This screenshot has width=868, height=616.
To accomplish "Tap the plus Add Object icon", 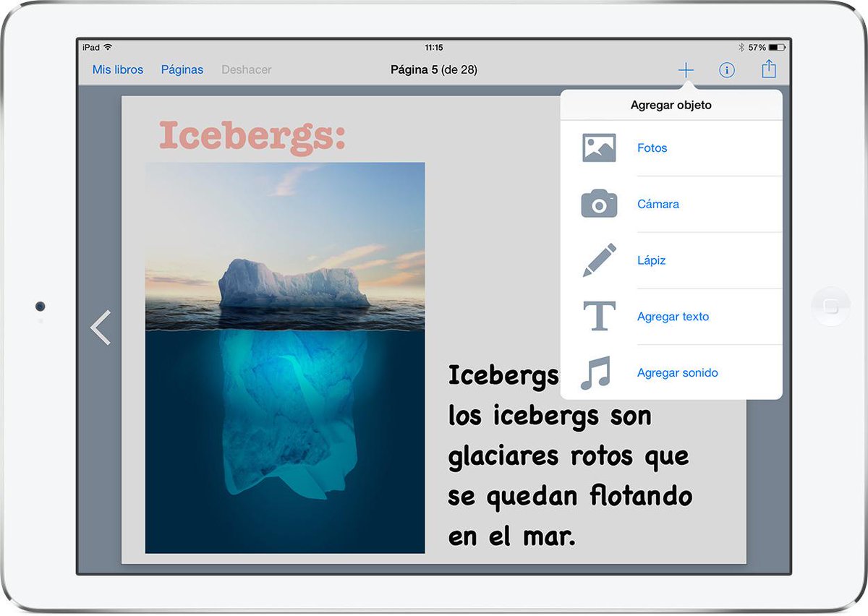I will click(686, 70).
